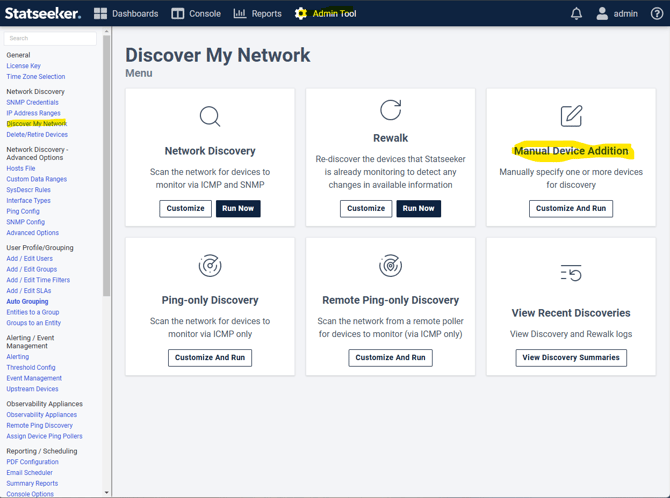
Task: Open the help question mark icon
Action: (657, 14)
